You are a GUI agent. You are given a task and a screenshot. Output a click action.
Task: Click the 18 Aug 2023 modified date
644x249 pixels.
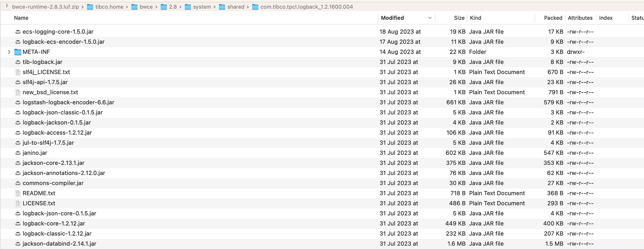[400, 32]
